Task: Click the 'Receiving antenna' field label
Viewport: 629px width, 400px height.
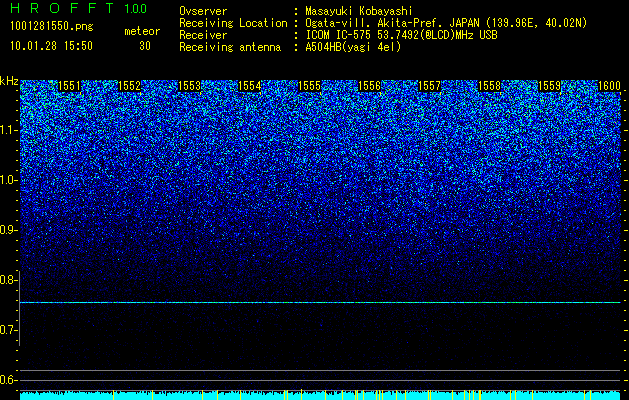Action: [x=230, y=47]
